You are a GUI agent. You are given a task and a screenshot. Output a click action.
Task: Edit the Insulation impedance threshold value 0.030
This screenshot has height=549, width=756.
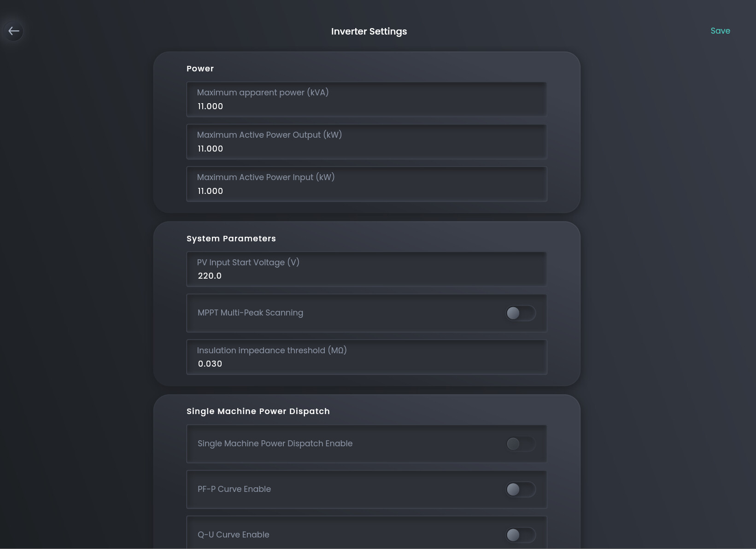(211, 364)
